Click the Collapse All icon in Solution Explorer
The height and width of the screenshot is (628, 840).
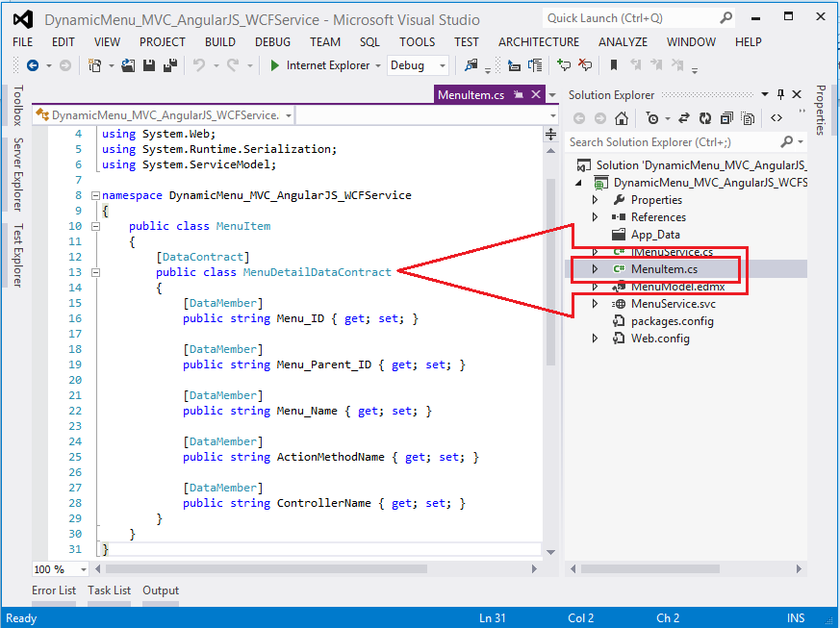(727, 118)
